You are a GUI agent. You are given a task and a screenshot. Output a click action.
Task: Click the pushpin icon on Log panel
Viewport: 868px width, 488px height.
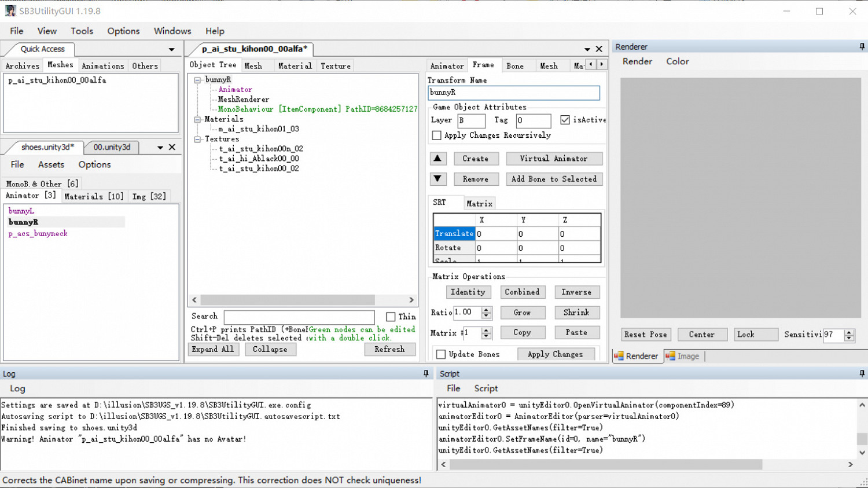coord(426,374)
